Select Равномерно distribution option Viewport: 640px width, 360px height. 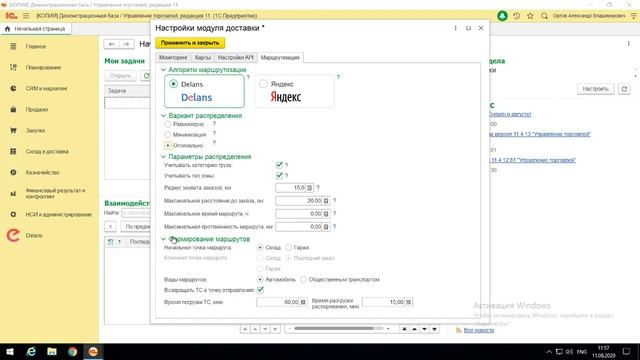(167, 124)
